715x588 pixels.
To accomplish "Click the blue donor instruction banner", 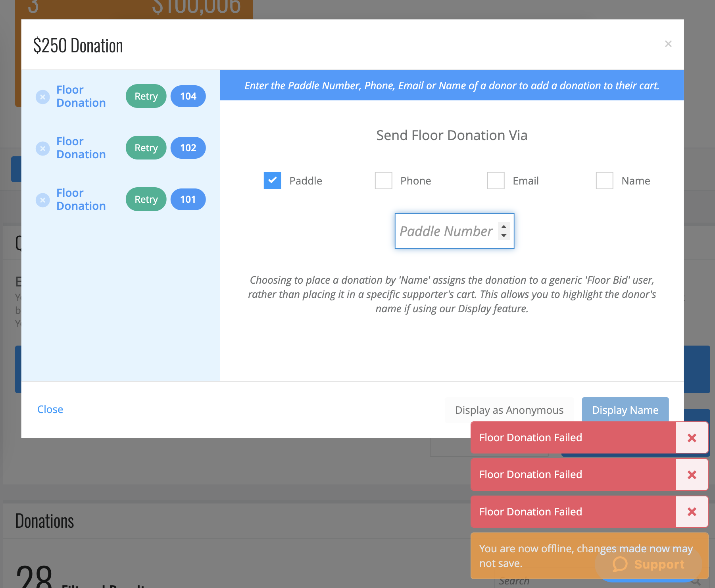I will point(452,85).
